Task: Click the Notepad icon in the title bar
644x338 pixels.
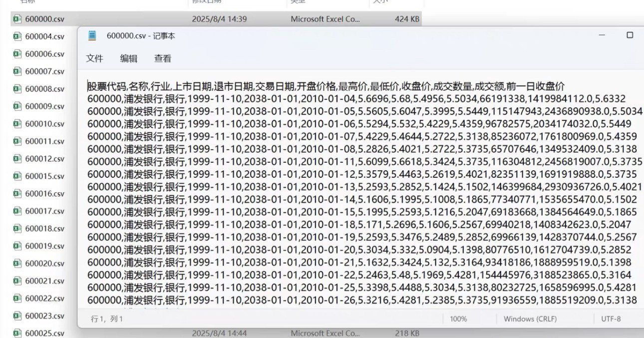Action: pyautogui.click(x=91, y=36)
